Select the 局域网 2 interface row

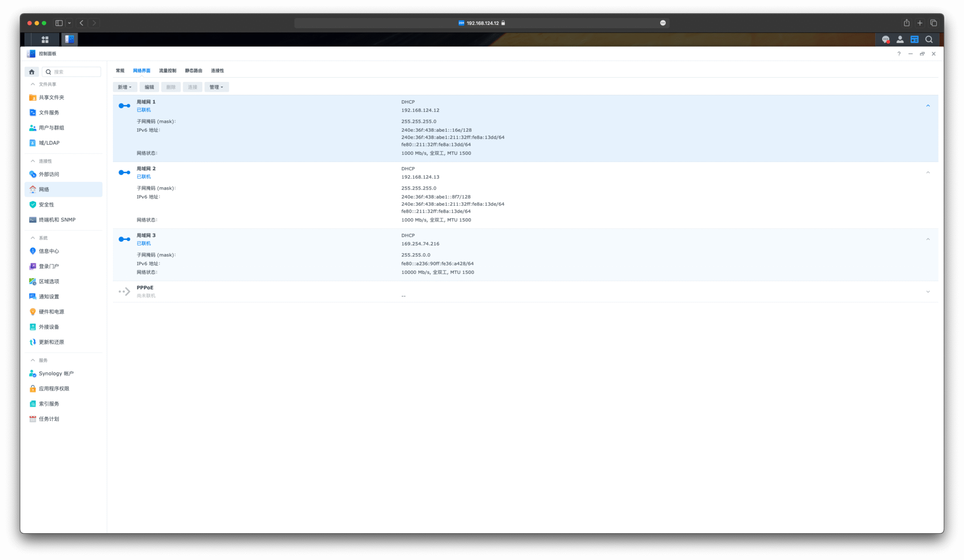(525, 195)
